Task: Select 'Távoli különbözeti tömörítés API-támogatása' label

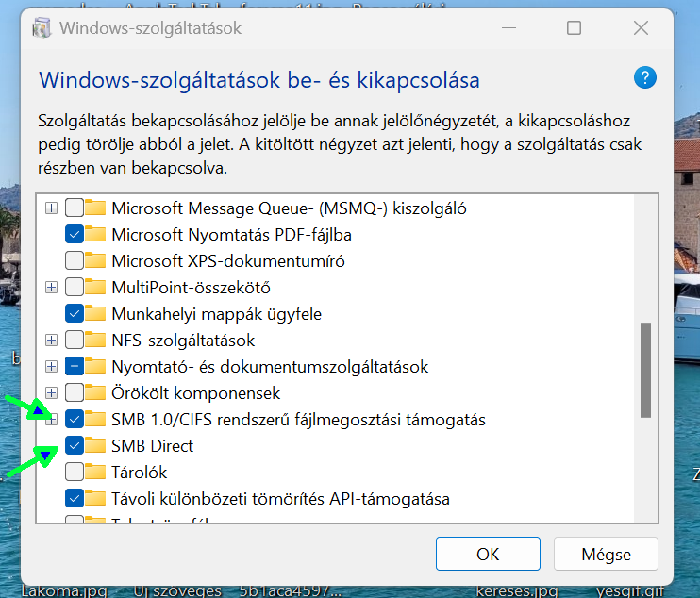Action: coord(280,498)
